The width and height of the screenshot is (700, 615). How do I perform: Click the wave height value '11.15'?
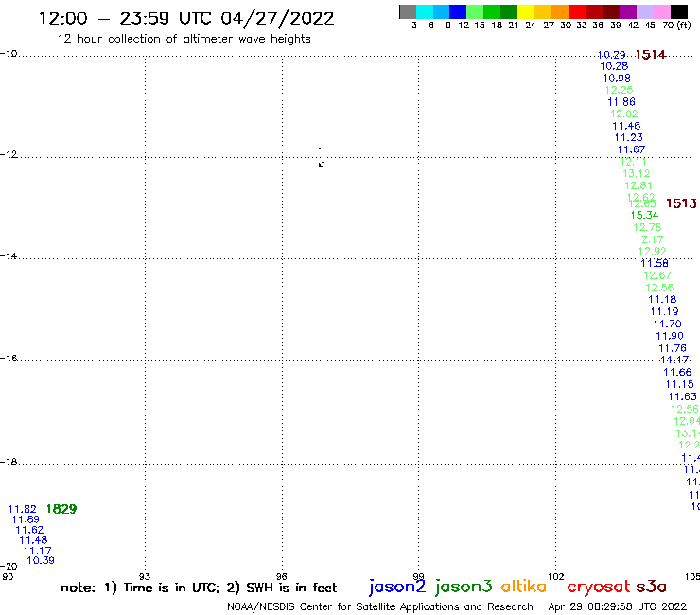point(680,384)
